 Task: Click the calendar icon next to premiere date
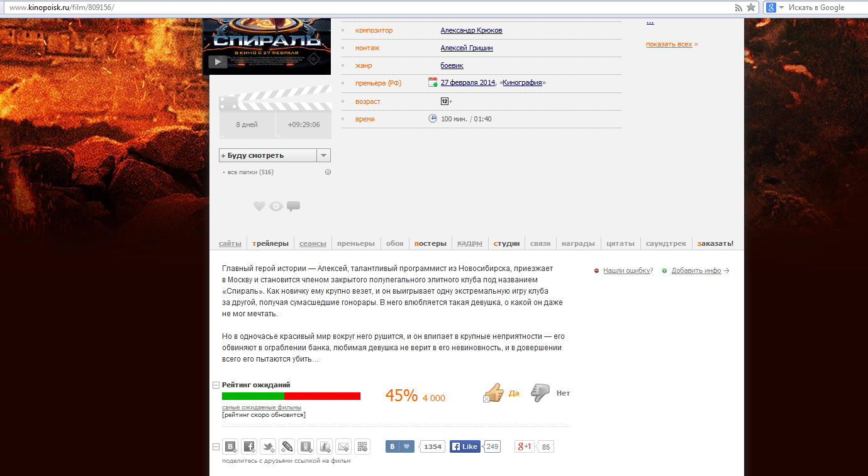(x=433, y=82)
